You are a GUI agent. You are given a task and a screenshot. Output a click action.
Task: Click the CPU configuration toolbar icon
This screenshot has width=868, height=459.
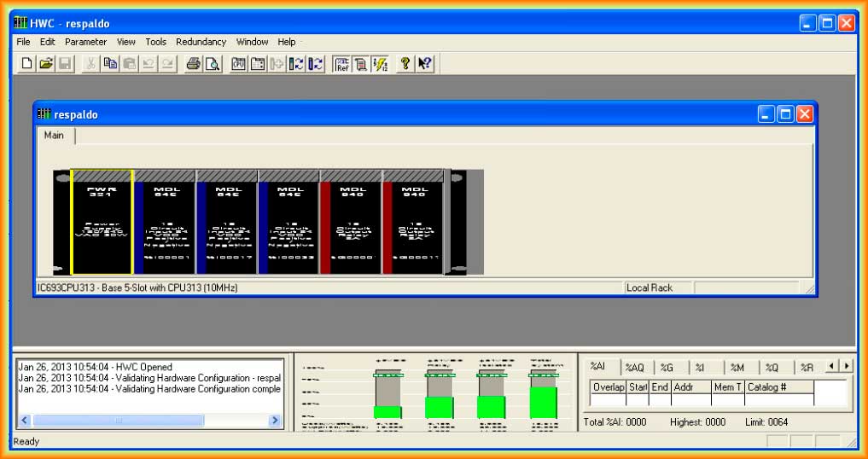coord(238,63)
